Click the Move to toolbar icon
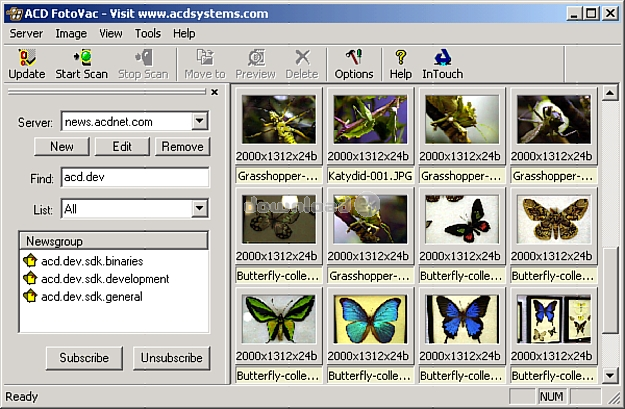 pyautogui.click(x=205, y=64)
